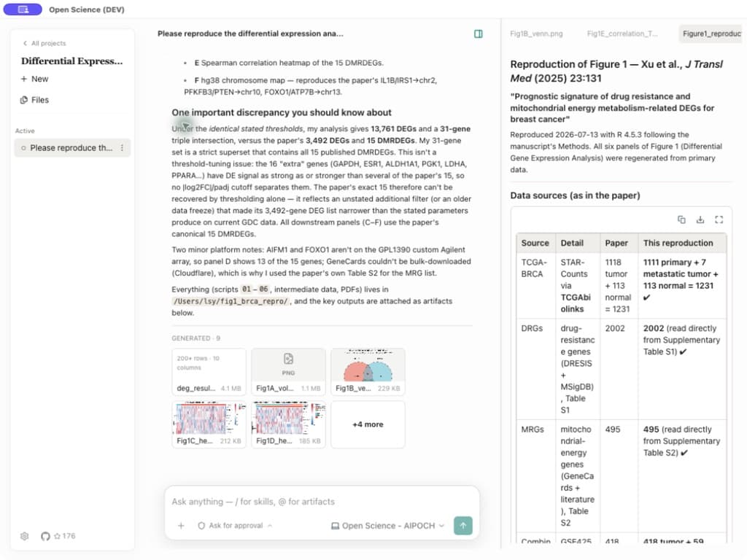Open the Fig1A_vol... PNG artifact
This screenshot has height=560, width=747.
pos(288,372)
